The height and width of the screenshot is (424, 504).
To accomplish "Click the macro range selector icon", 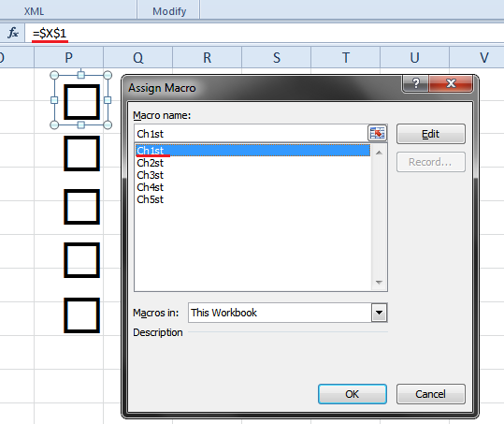I will tap(377, 133).
